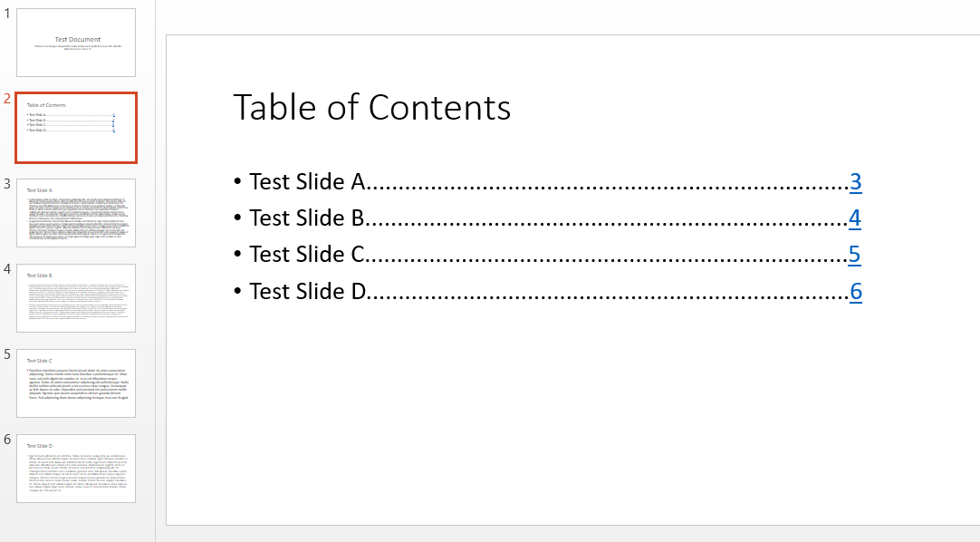Image resolution: width=980 pixels, height=542 pixels.
Task: Click the Test Slide C bullet text
Action: [306, 255]
